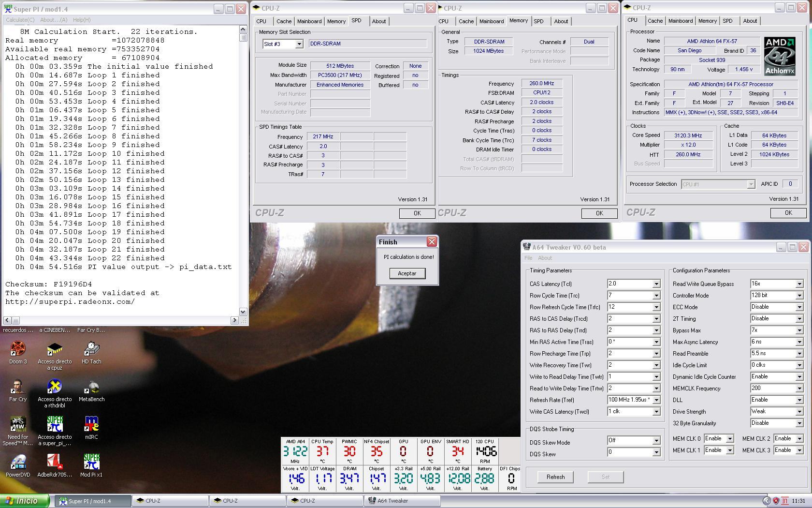Open the Far Cry desktop icon
This screenshot has height=508, width=812.
click(x=18, y=387)
